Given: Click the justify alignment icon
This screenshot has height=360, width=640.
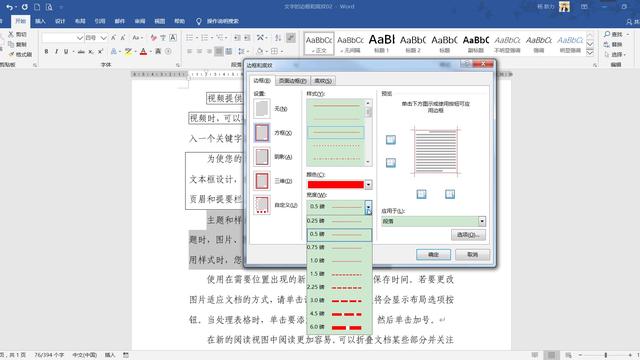Looking at the screenshot, I should (x=219, y=51).
